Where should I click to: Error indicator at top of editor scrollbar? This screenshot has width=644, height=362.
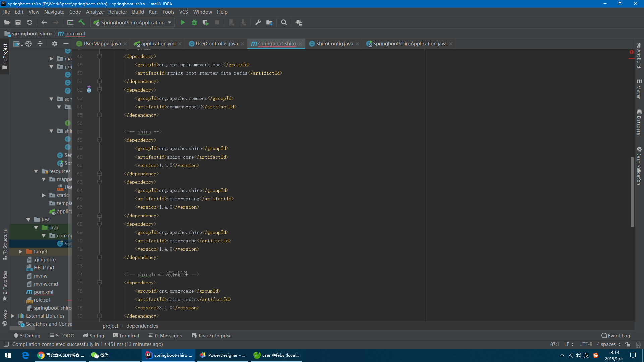pyautogui.click(x=631, y=52)
